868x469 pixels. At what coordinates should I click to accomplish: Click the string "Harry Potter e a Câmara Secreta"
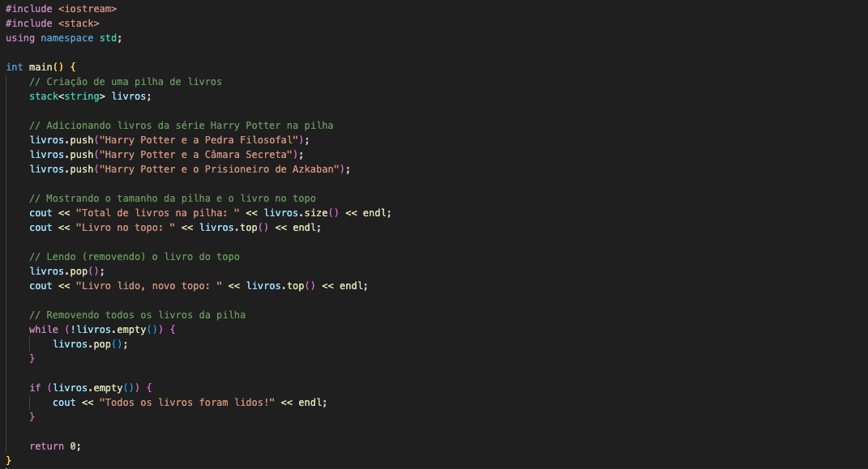coord(196,155)
